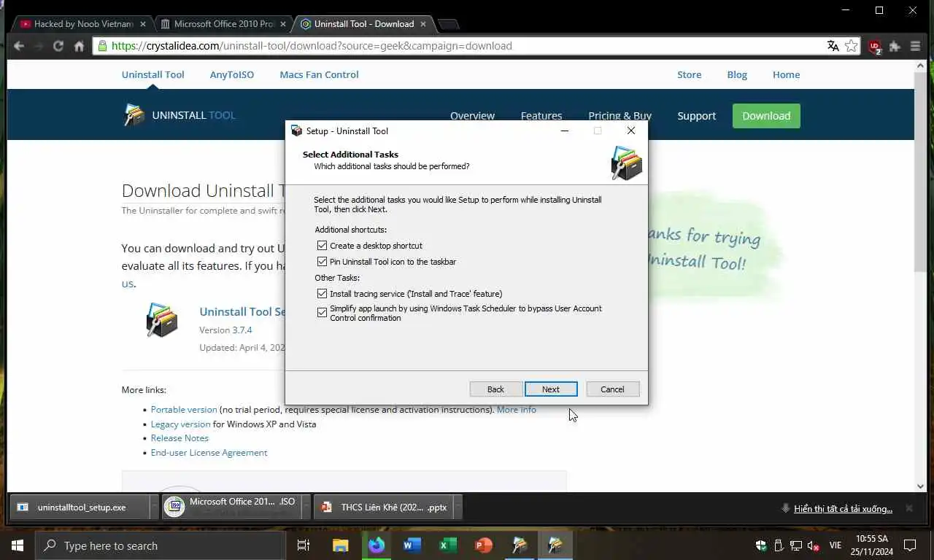934x560 pixels.
Task: Click the Type here to search box
Action: [x=161, y=545]
